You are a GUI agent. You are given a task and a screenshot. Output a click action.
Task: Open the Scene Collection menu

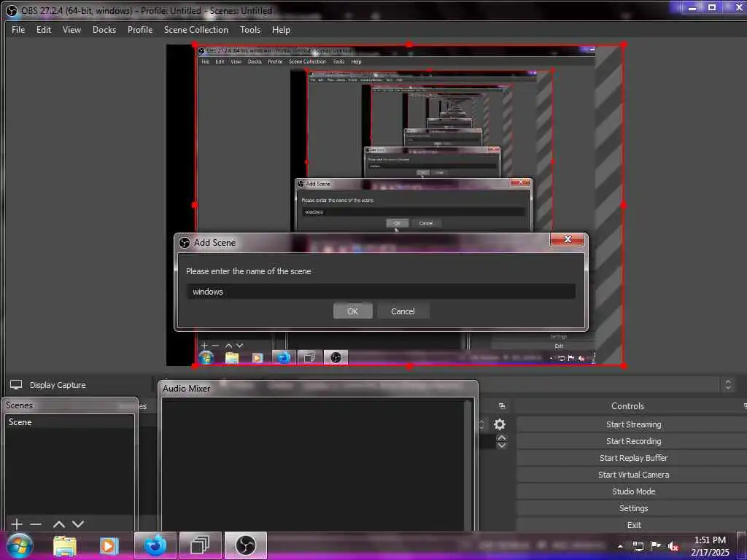[196, 29]
